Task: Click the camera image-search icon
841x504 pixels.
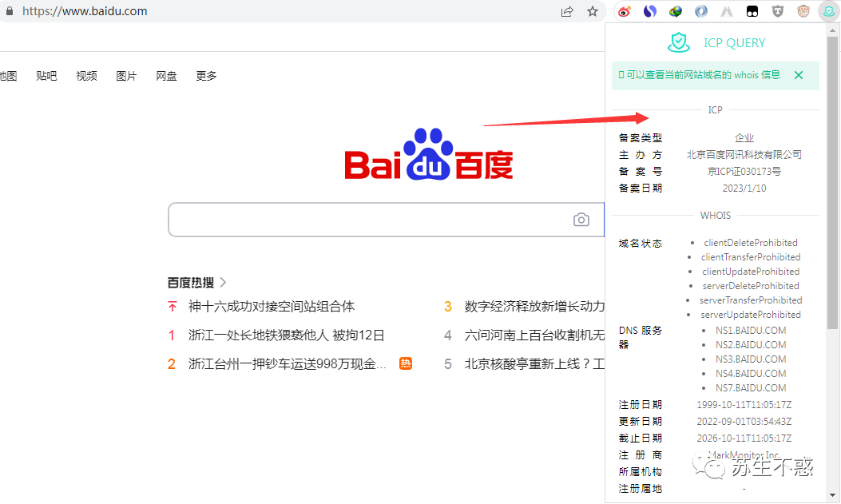Action: [581, 220]
